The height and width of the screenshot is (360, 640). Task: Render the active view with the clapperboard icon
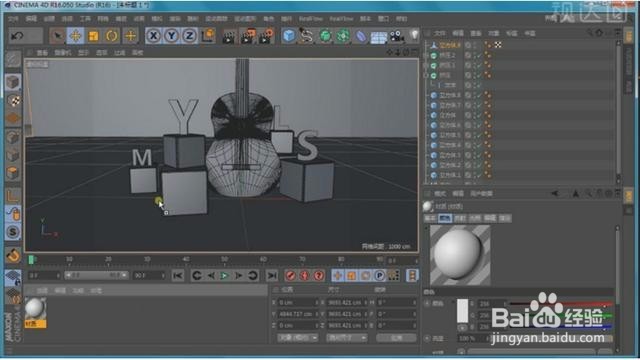click(229, 36)
